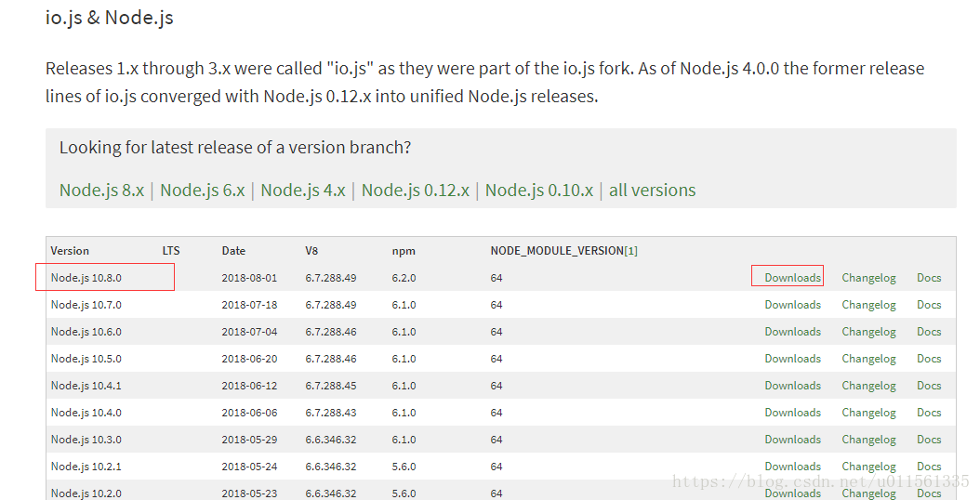Open Changelog for Node.js 10.8.0
The width and height of the screenshot is (980, 500).
coord(868,278)
